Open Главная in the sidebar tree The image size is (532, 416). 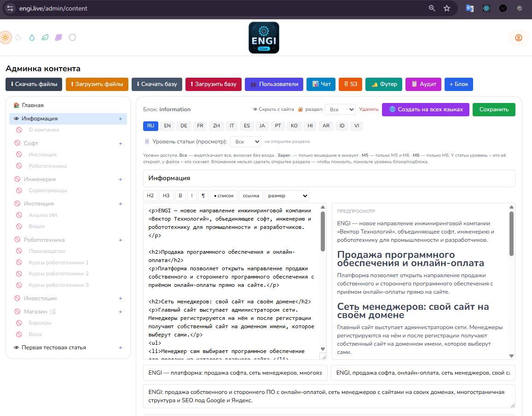click(x=33, y=105)
